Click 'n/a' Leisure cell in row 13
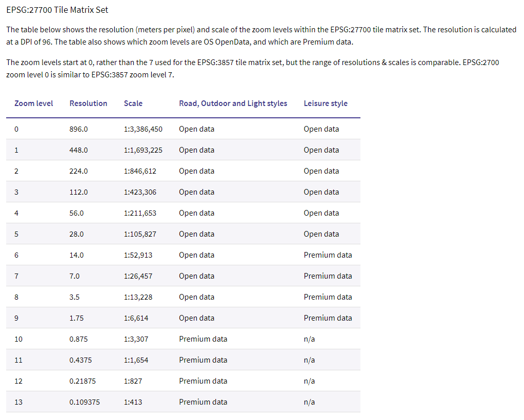The height and width of the screenshot is (420, 524). coord(309,403)
